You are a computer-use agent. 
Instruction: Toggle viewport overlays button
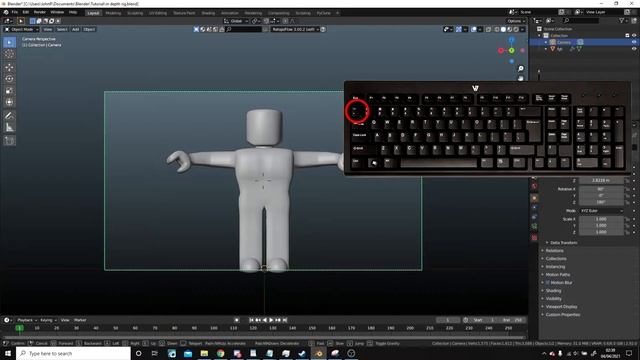tap(473, 29)
